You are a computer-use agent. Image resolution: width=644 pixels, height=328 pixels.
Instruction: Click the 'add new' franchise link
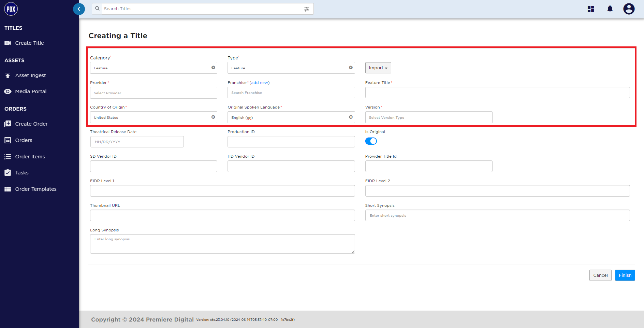click(x=260, y=83)
